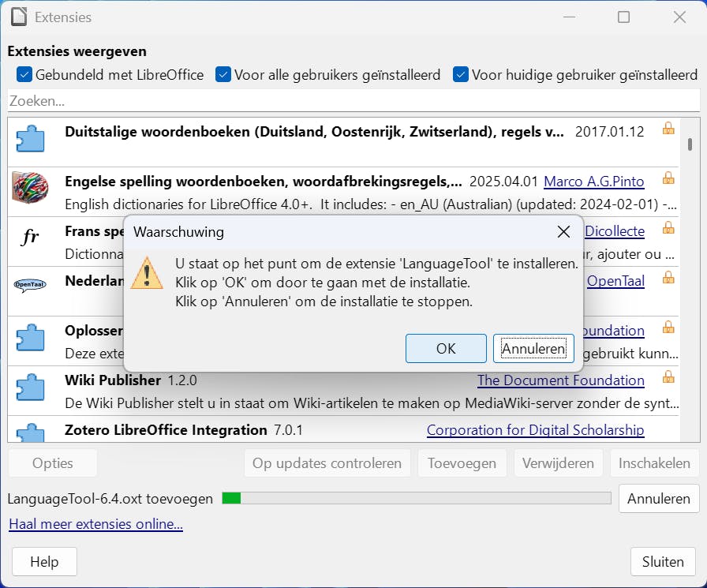Click the LibreOffice document icon in title bar
This screenshot has width=707, height=588.
coord(19,17)
